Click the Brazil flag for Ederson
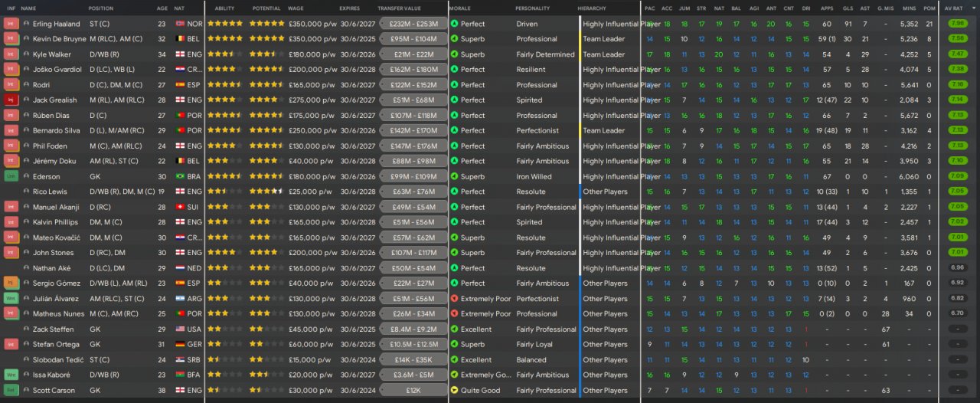This screenshot has height=403, width=980. tap(179, 176)
